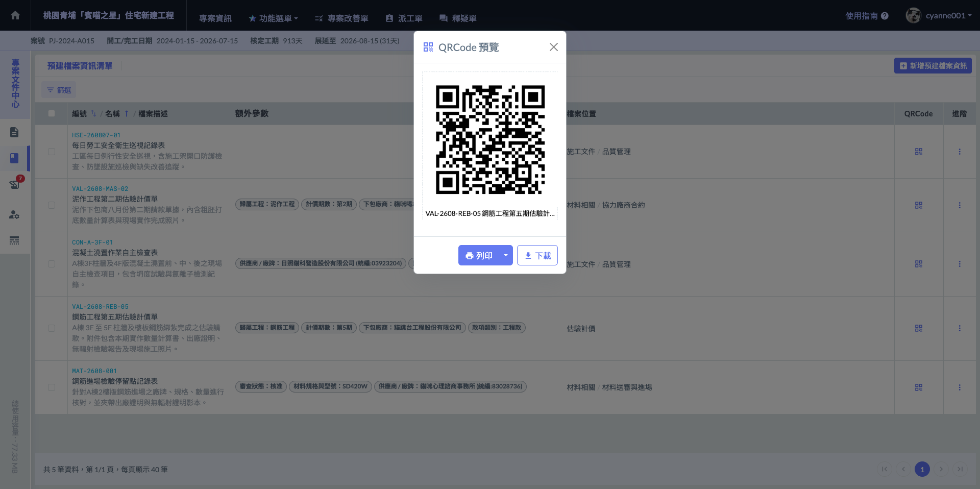
Task: Expand the 功能選單 dropdown menu
Action: 273,18
